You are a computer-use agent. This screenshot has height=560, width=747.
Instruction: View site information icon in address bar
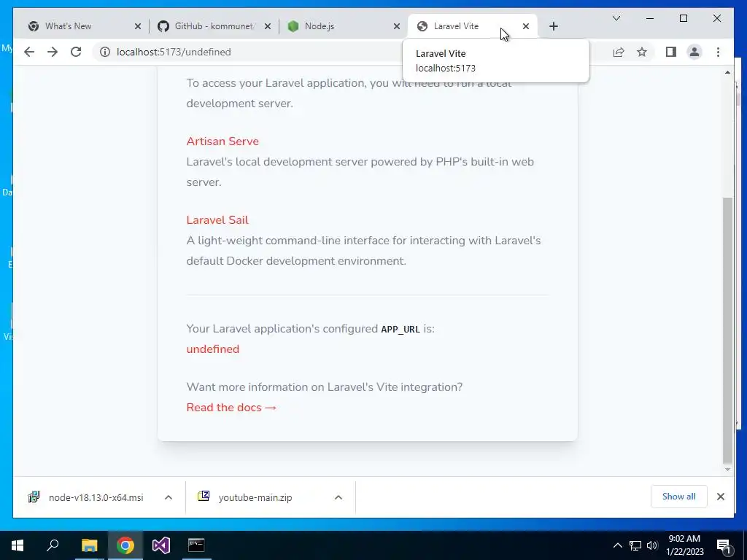point(105,52)
